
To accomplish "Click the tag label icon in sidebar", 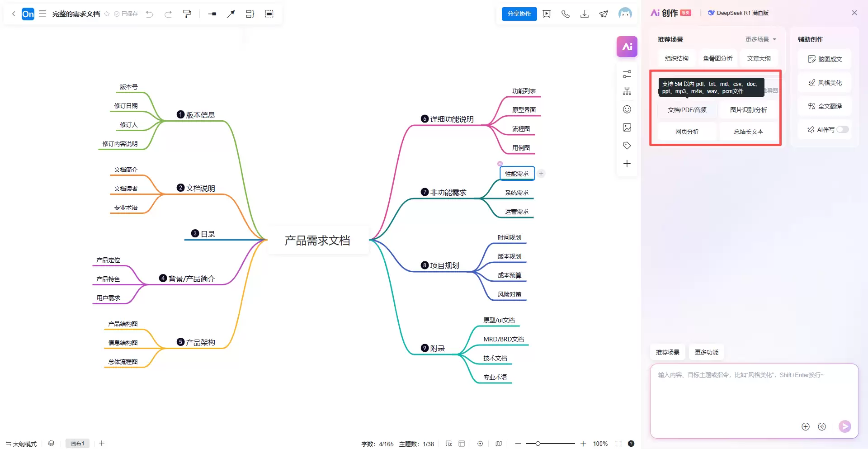I will 627,146.
